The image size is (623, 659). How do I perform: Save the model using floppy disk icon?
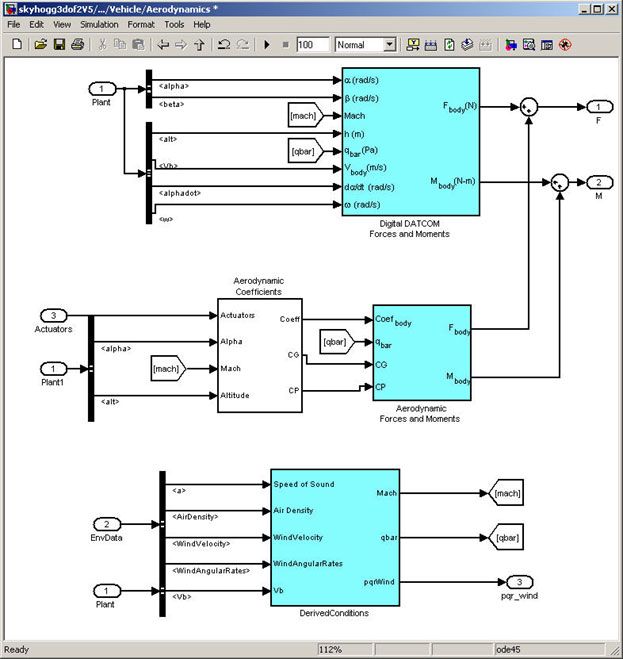(x=59, y=44)
